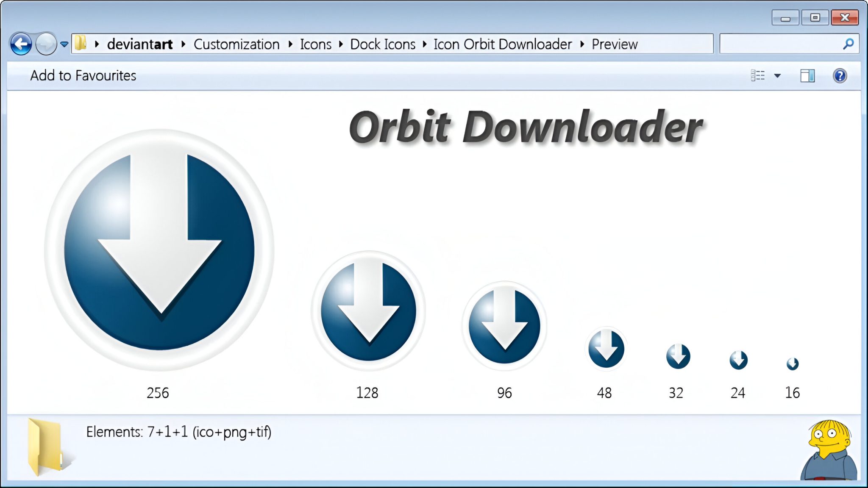Select the 32 size Orbit Downloader icon

click(678, 356)
